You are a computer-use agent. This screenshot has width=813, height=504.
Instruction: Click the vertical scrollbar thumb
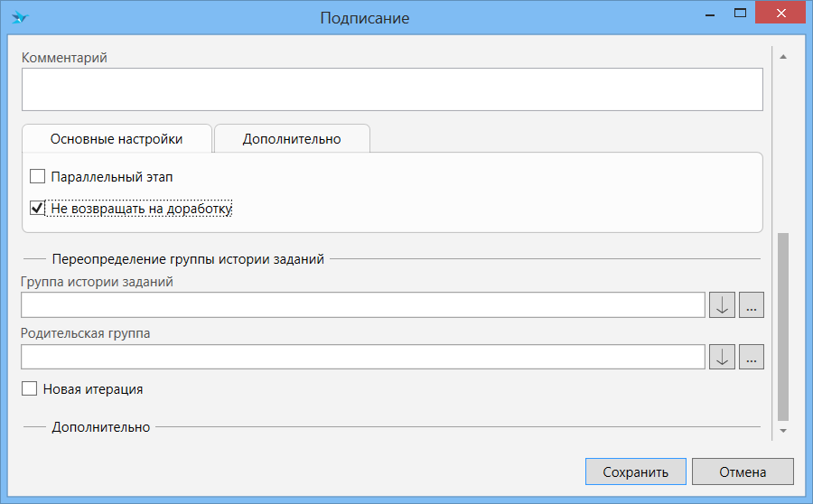[x=783, y=327]
